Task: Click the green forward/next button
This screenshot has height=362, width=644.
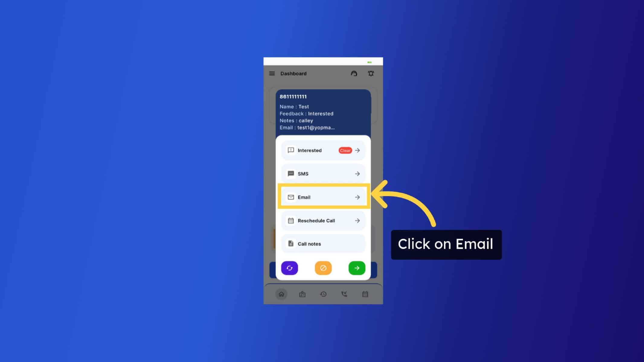Action: [357, 268]
